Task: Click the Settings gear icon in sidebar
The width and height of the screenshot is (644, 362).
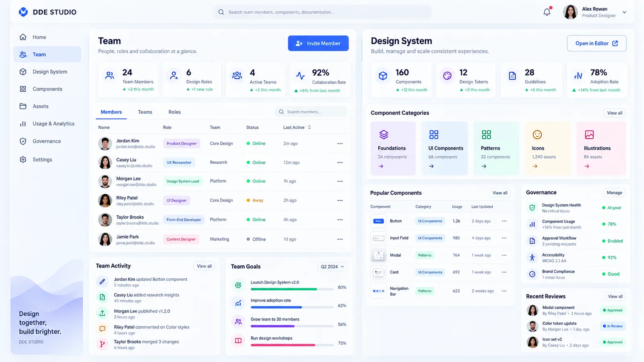Action: [x=23, y=159]
